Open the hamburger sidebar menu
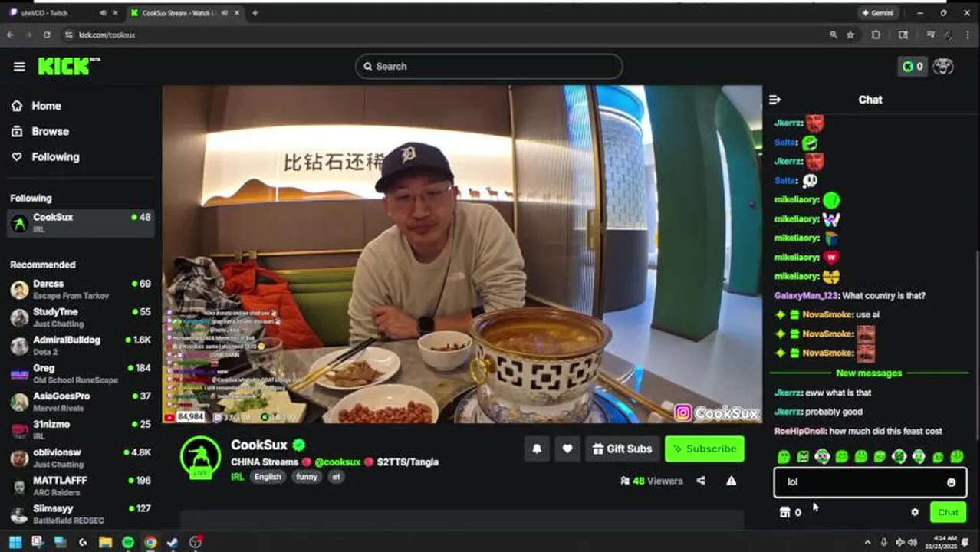This screenshot has height=552, width=980. [19, 67]
